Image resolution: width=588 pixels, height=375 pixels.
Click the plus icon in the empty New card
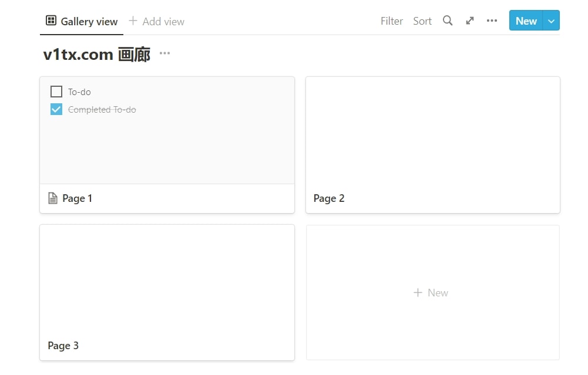coord(418,292)
